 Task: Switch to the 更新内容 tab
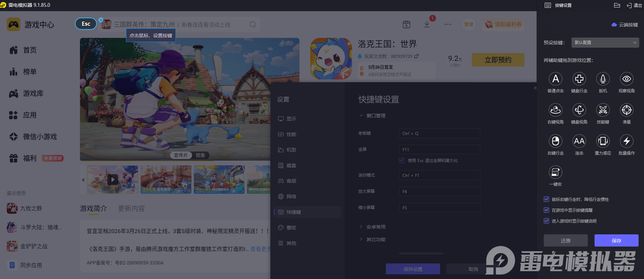(131, 209)
